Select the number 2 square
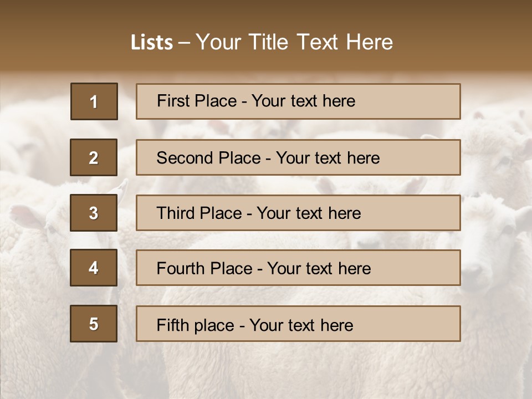Viewport: 532px width, 399px height. point(94,157)
